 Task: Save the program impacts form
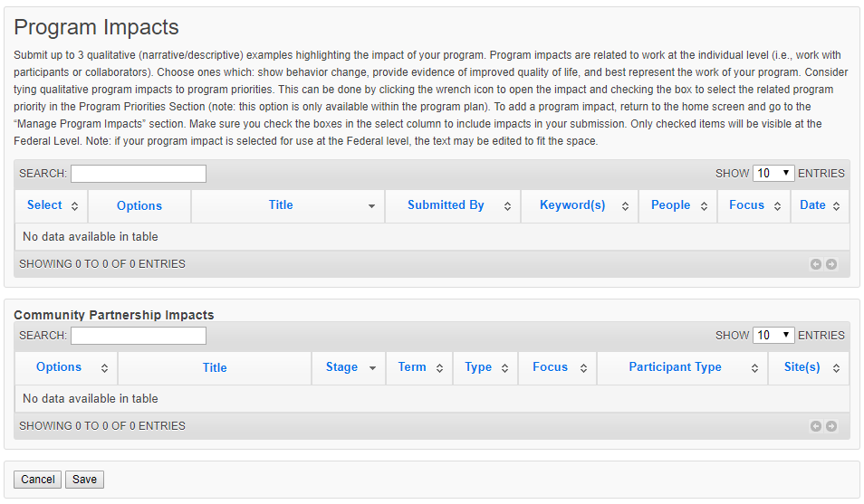point(84,480)
